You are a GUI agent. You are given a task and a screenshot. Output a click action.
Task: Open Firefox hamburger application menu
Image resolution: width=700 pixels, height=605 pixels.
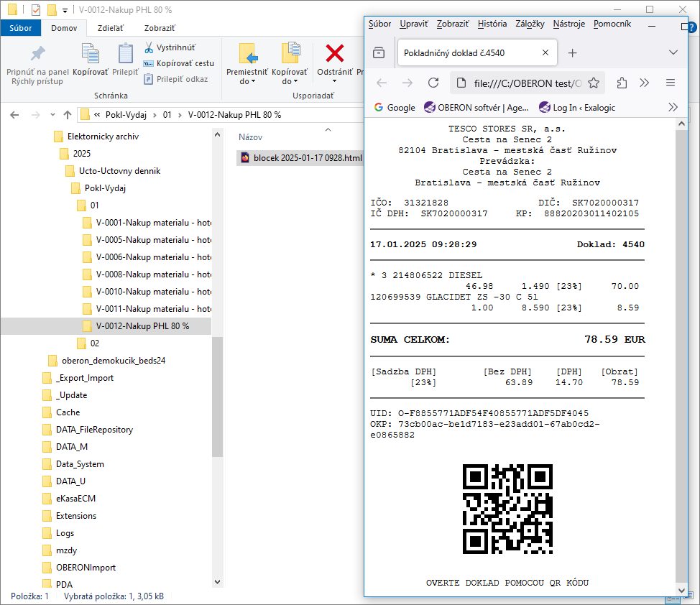(670, 83)
